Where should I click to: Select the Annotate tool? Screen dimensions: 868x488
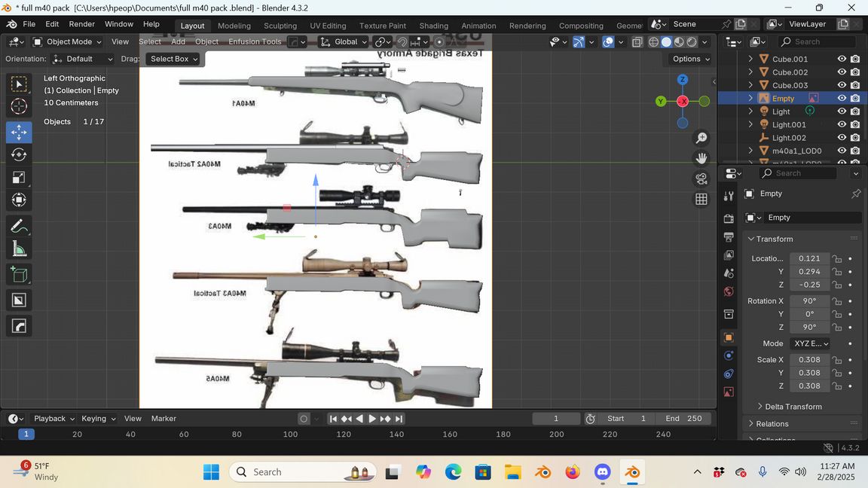(19, 226)
